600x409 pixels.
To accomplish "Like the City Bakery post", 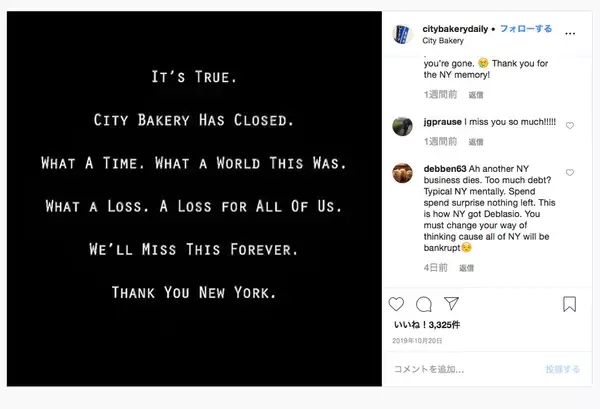I will 396,304.
